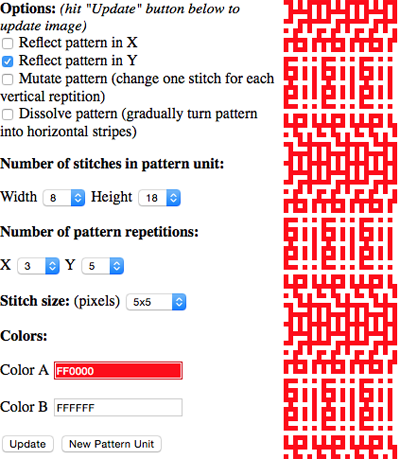Click the Y repetitions blue arrow icon

[117, 266]
